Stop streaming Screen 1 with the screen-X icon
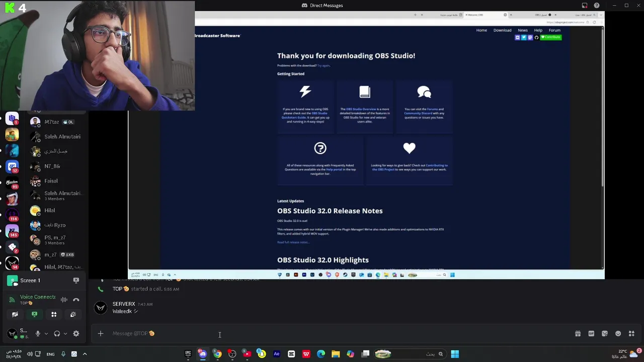 [x=76, y=280]
